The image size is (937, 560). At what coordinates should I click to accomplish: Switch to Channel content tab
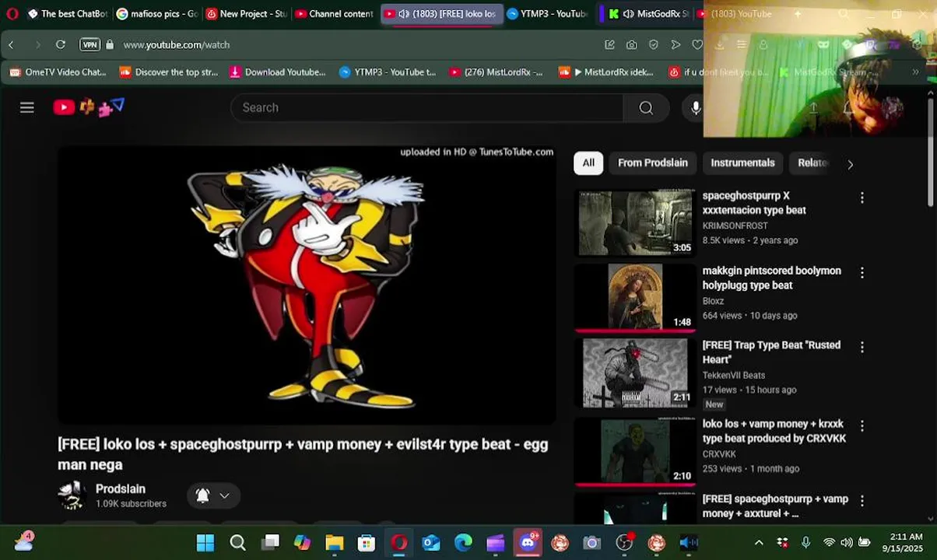click(x=335, y=14)
